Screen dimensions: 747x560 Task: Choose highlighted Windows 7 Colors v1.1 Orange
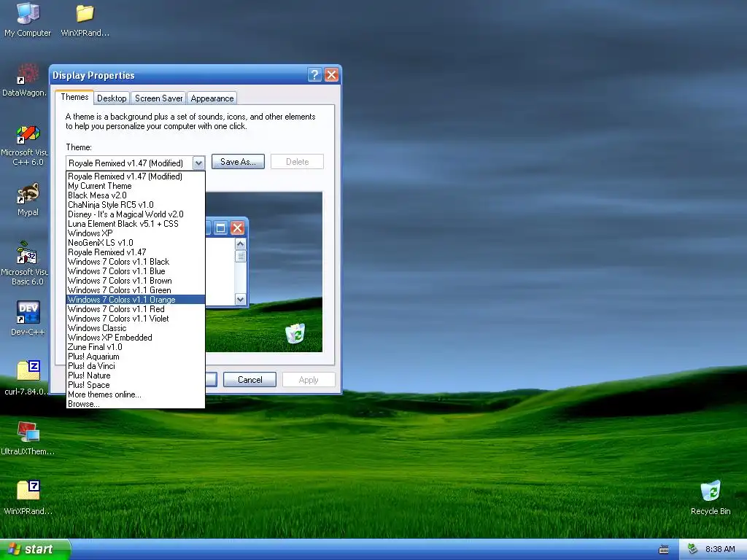click(135, 300)
